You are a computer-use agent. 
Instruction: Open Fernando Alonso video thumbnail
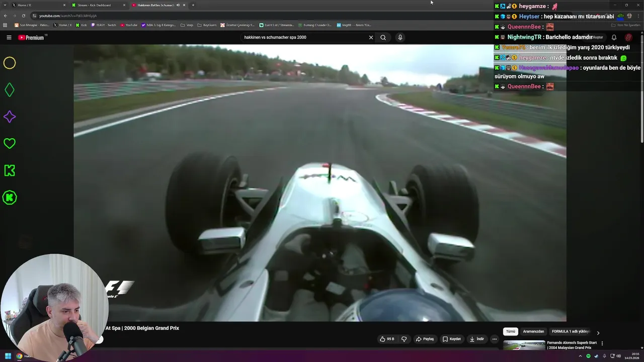coord(524,345)
